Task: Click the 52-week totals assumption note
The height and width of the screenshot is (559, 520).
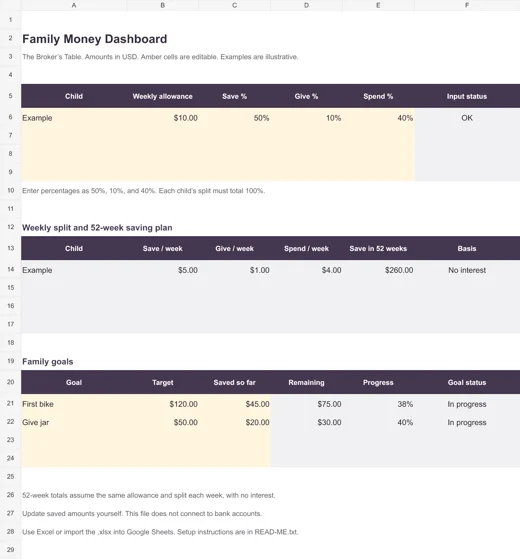Action: click(149, 495)
